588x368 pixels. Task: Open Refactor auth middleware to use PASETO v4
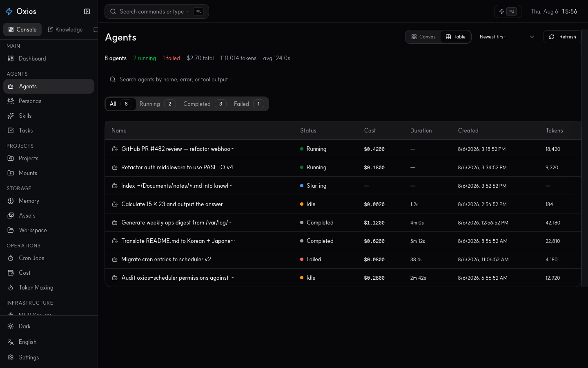pos(343,167)
